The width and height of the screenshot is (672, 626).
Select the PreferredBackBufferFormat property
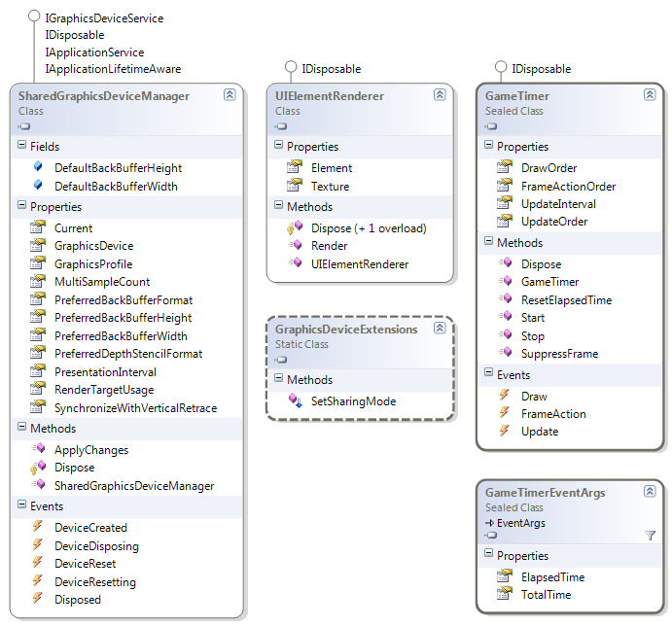click(x=124, y=300)
